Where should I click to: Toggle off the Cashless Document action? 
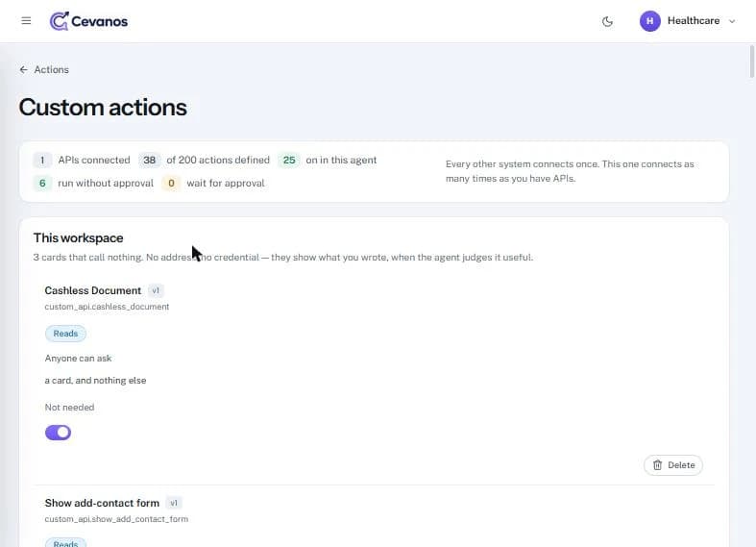click(x=58, y=433)
